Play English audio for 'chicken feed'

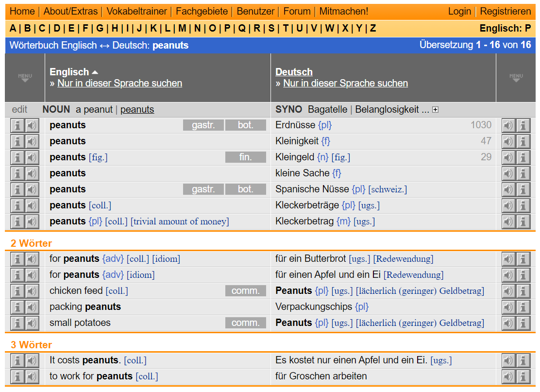[x=32, y=291]
